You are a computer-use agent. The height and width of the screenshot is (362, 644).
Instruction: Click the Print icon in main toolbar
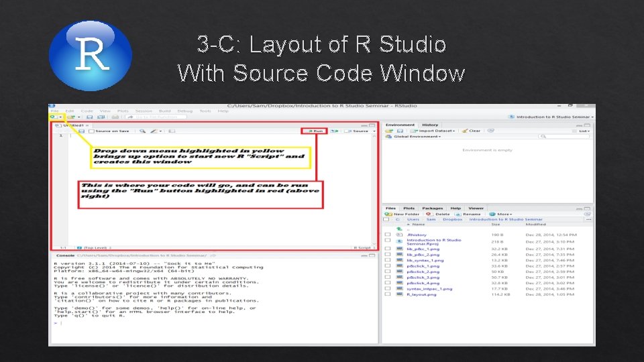tap(115, 117)
